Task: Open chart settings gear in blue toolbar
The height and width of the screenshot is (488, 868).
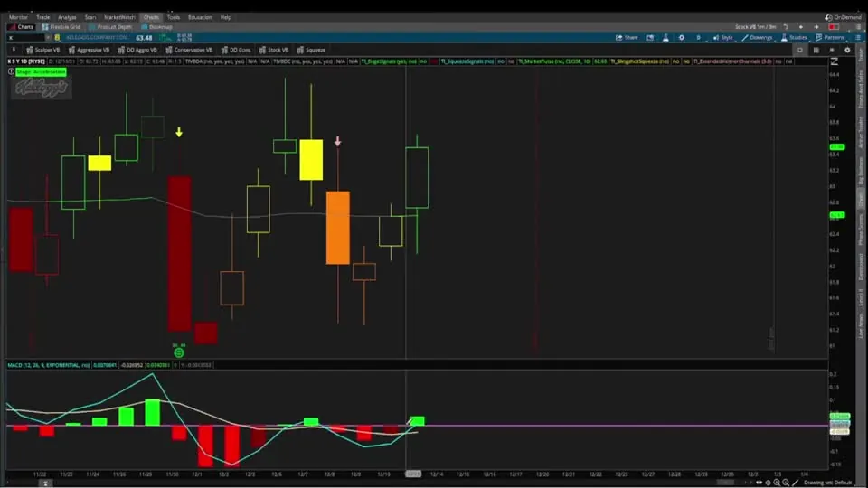Action: click(x=682, y=38)
